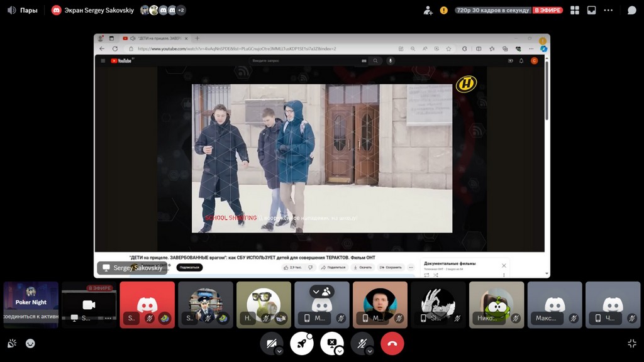Switch to grid view layout
Viewport: 644px width, 362px height.
coord(575,10)
